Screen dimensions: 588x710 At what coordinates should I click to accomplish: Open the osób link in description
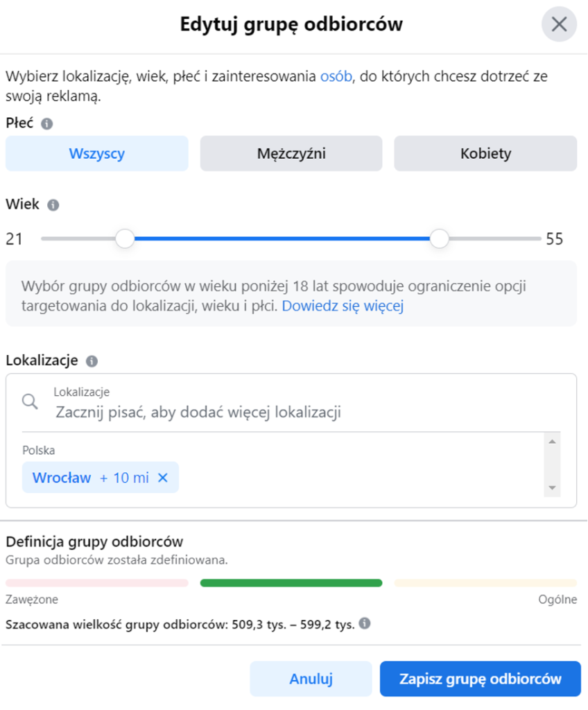336,76
